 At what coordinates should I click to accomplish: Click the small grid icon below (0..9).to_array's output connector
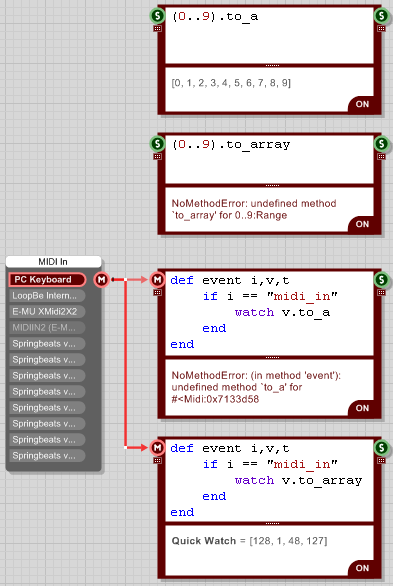pos(381,157)
